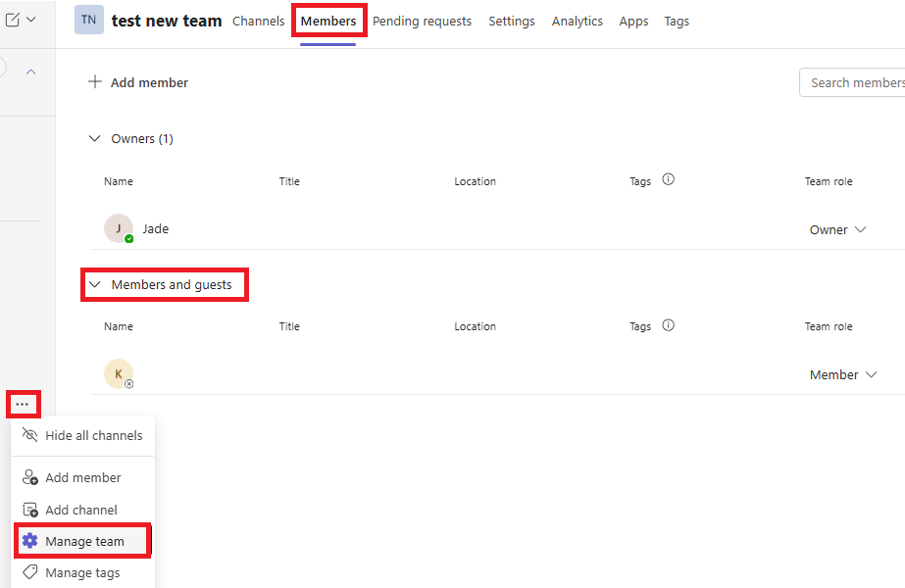The width and height of the screenshot is (905, 588).
Task: Click Team role header in Owners table
Action: (x=829, y=181)
